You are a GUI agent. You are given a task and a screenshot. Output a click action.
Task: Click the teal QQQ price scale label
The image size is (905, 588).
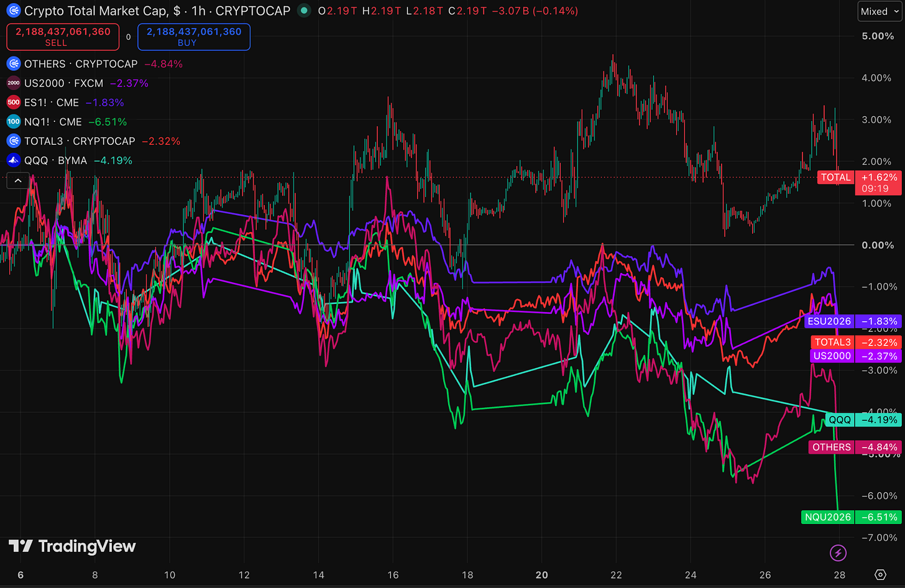(x=840, y=420)
